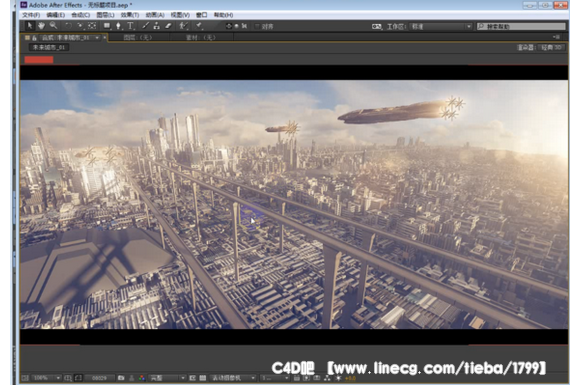
Task: Enable the snapping (对齐) checkbox
Action: [x=258, y=26]
